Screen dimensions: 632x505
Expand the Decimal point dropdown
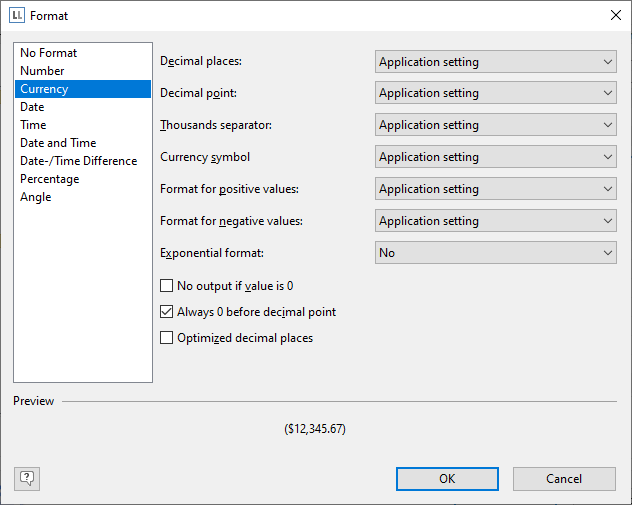[495, 94]
